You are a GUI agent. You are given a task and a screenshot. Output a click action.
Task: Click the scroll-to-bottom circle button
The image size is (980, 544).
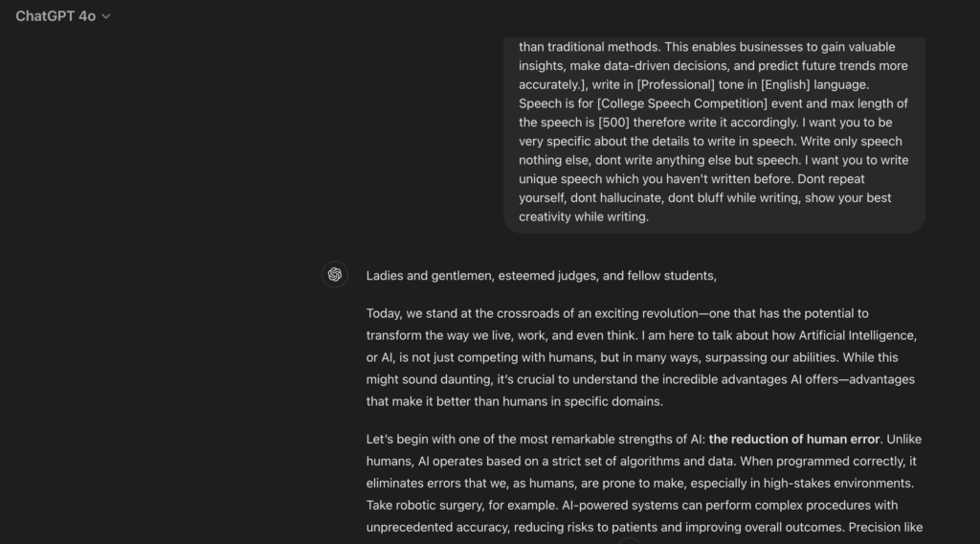pos(629,542)
